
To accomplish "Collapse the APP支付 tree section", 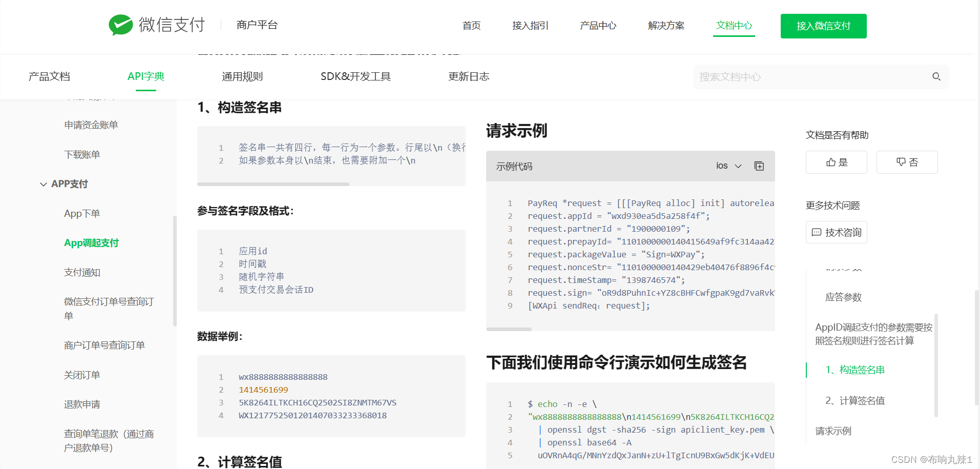I will [44, 184].
